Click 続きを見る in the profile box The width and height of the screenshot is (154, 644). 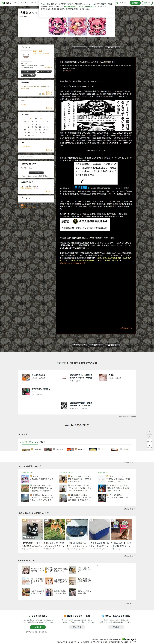pyautogui.click(x=48, y=67)
